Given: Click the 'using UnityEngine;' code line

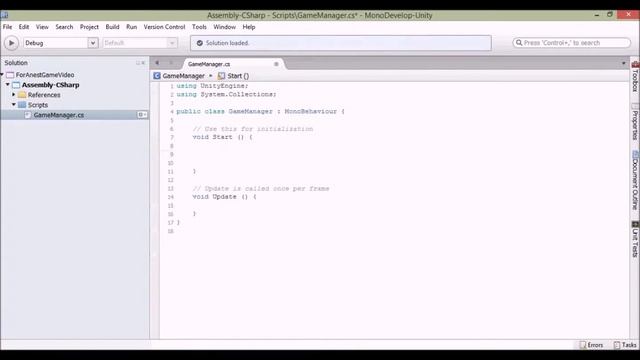Looking at the screenshot, I should click(212, 86).
